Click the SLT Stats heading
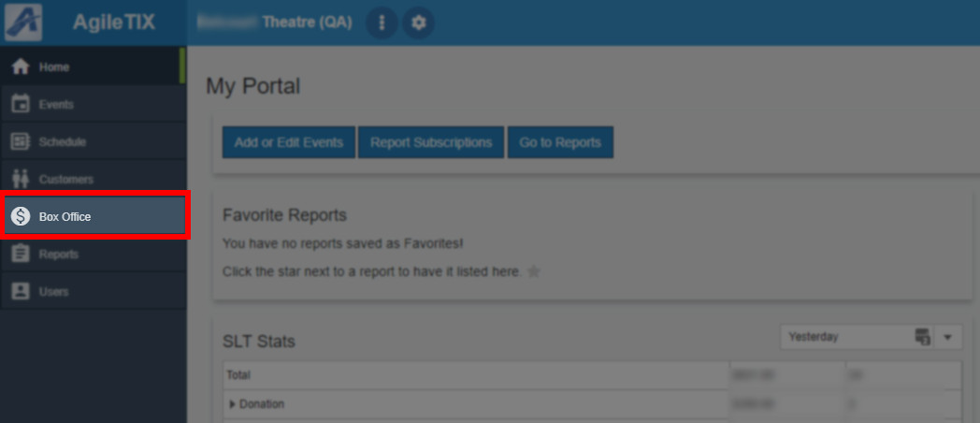 [259, 342]
